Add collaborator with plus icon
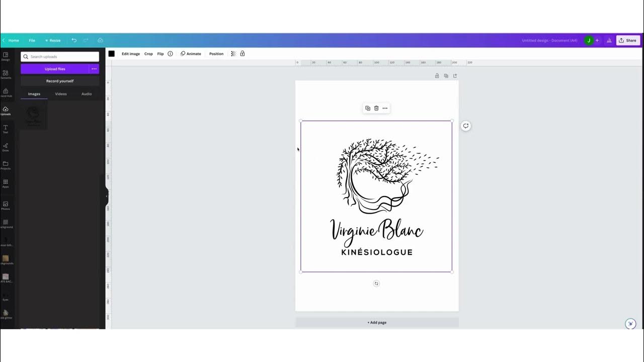 pos(597,40)
